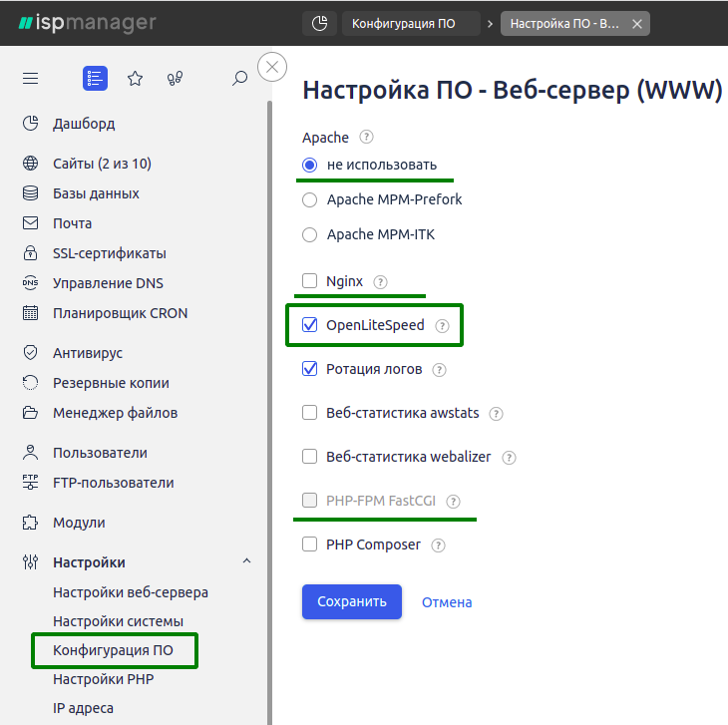The image size is (728, 725).
Task: Click the Менеджер файлов folder icon
Action: click(x=31, y=413)
